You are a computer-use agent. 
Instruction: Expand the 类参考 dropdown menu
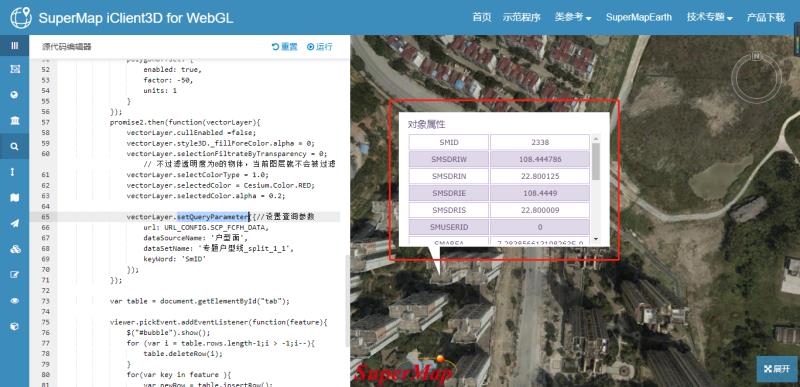click(573, 17)
